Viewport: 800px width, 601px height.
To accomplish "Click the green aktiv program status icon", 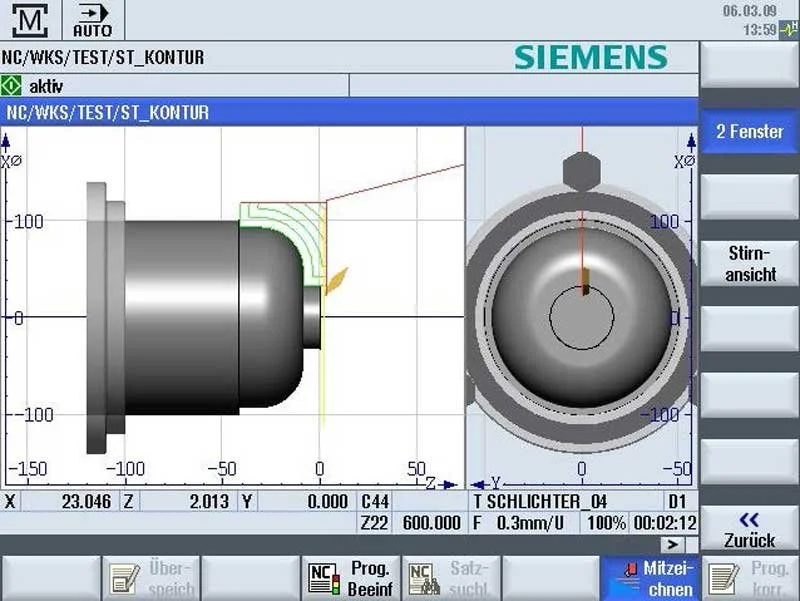I will 10,87.
